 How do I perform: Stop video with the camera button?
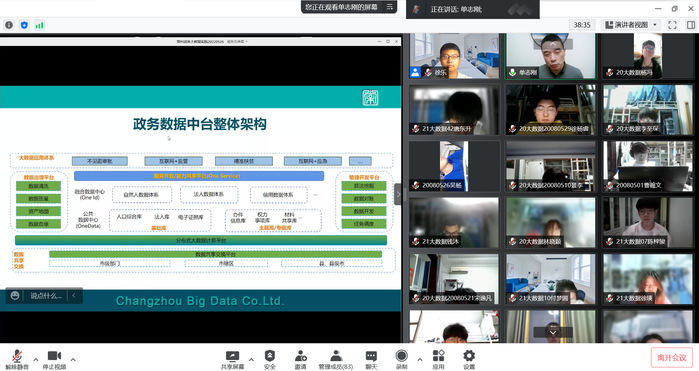[54, 359]
